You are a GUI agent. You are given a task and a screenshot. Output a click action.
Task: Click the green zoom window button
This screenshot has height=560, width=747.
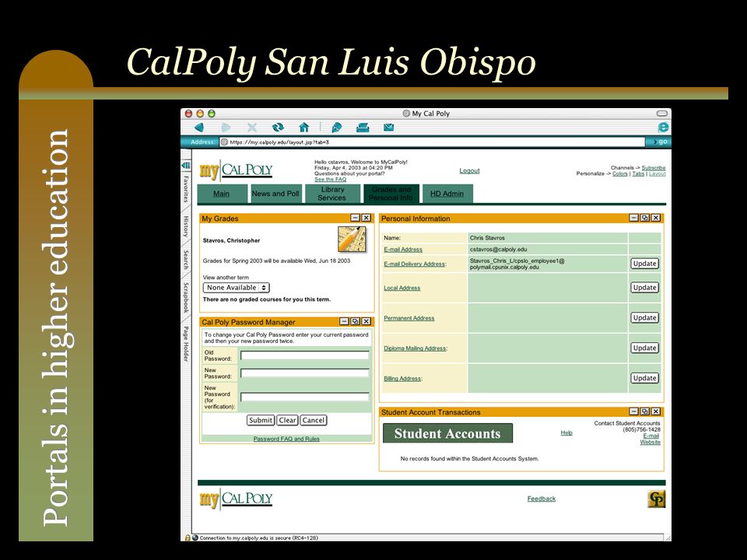(212, 114)
